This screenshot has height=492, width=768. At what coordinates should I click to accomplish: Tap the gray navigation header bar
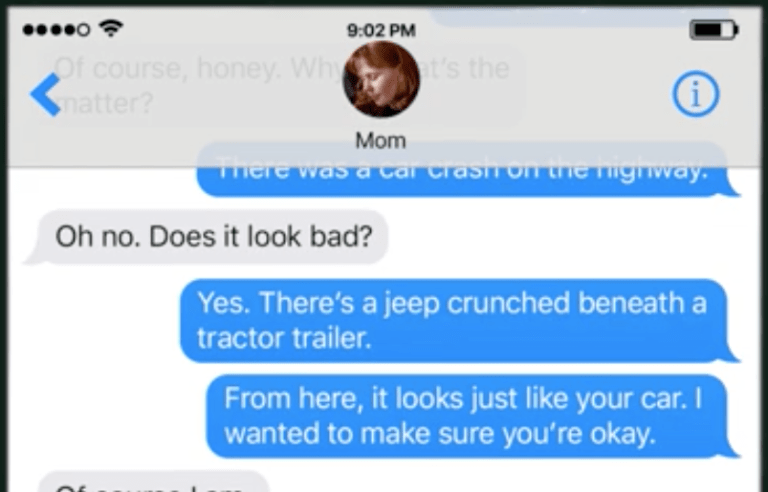tap(384, 87)
